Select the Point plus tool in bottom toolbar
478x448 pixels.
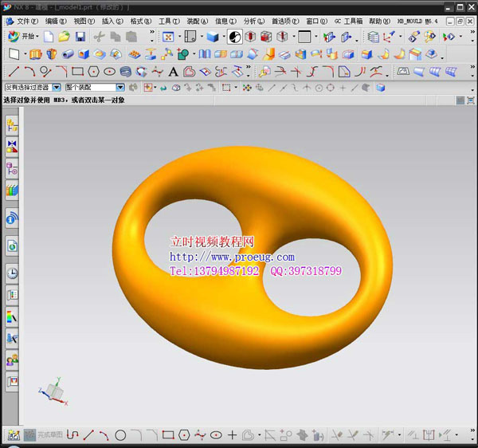pyautogui.click(x=233, y=435)
